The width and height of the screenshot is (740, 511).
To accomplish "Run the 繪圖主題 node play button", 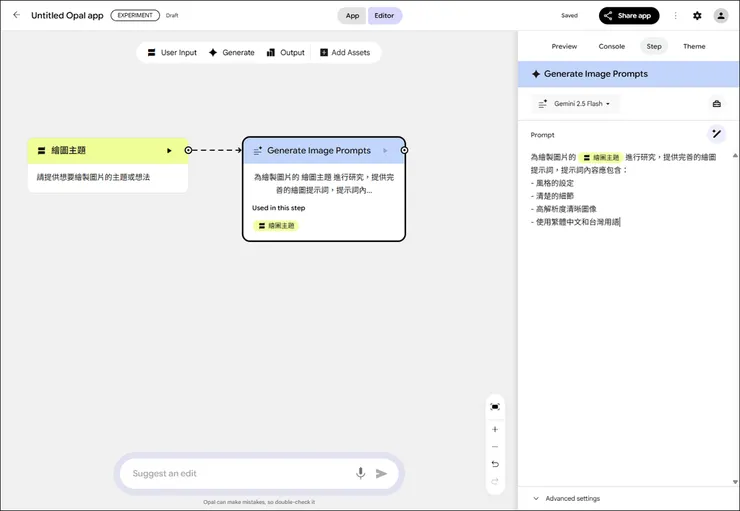I will pyautogui.click(x=169, y=151).
